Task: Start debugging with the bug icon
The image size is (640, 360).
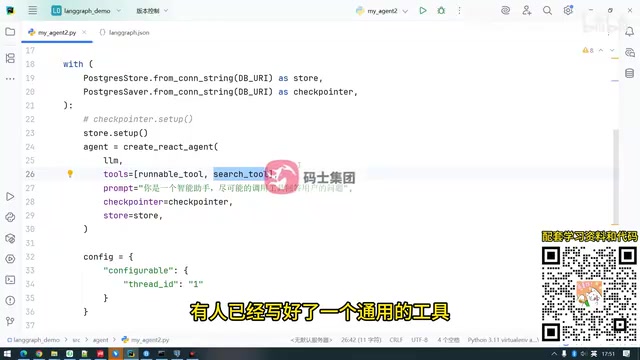Action: click(441, 11)
